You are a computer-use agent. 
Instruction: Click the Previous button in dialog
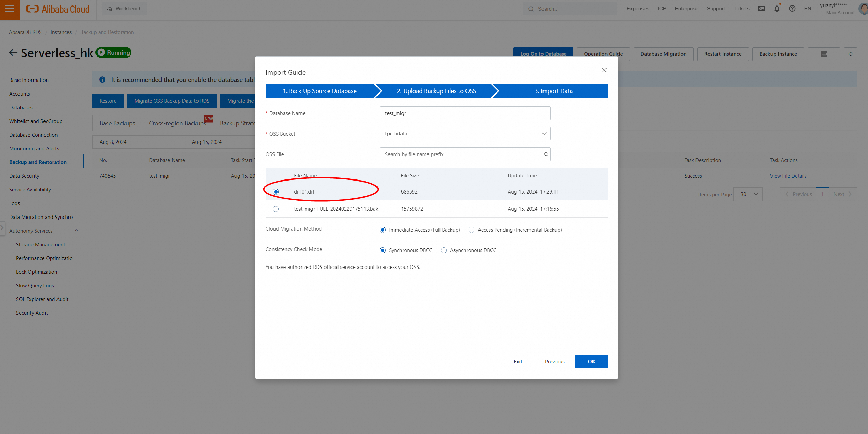pyautogui.click(x=554, y=361)
